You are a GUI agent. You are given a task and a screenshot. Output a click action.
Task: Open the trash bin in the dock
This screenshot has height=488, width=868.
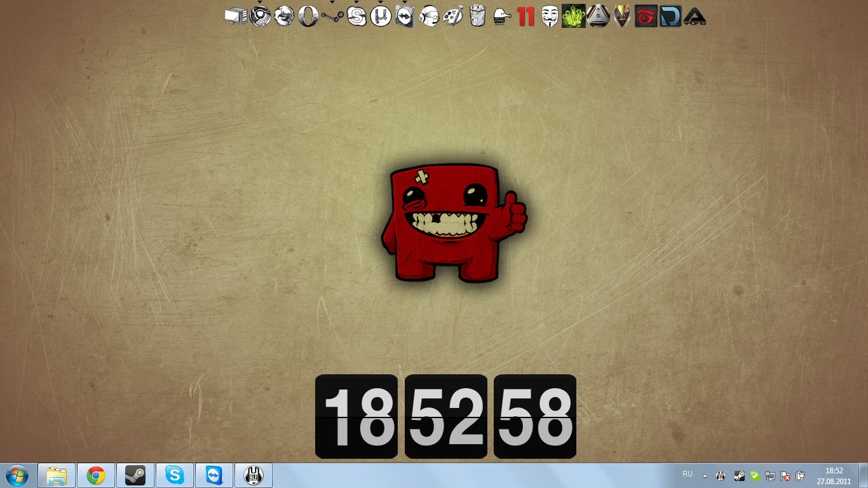point(477,16)
